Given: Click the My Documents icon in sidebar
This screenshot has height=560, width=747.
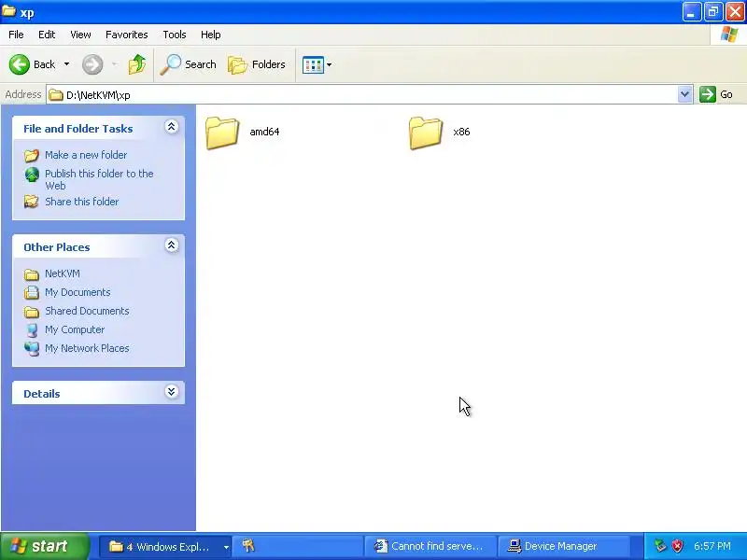Looking at the screenshot, I should pos(32,292).
